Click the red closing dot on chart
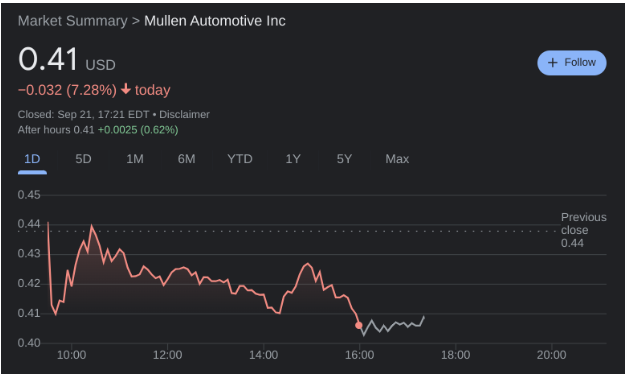 [359, 325]
